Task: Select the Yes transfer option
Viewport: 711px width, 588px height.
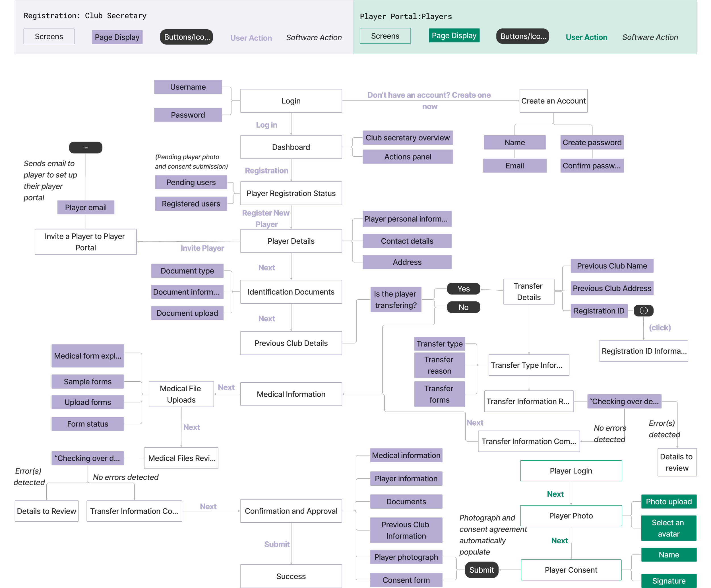Action: click(463, 289)
